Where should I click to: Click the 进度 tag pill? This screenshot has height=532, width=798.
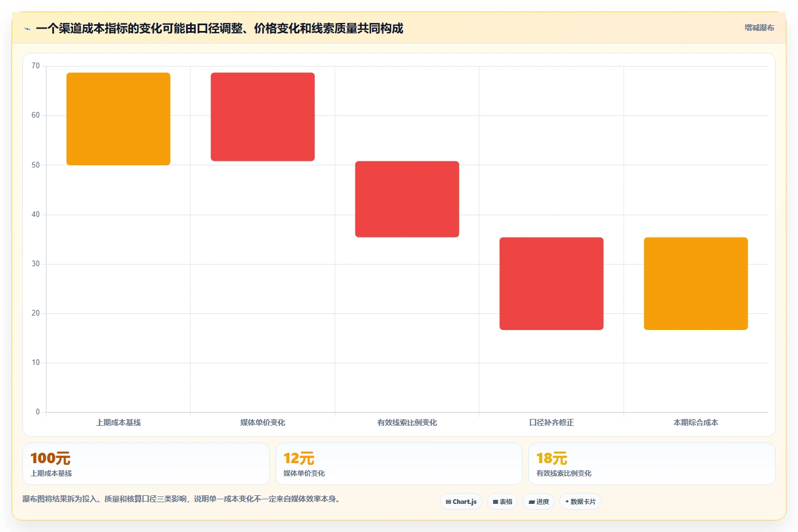(x=539, y=502)
